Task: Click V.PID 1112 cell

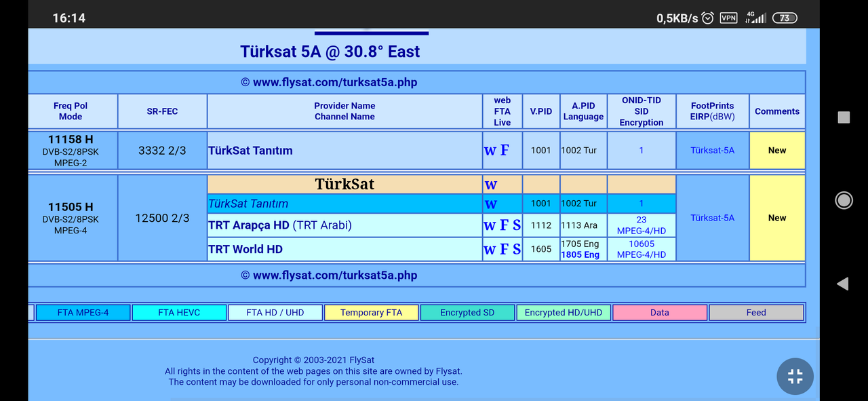Action: (541, 225)
